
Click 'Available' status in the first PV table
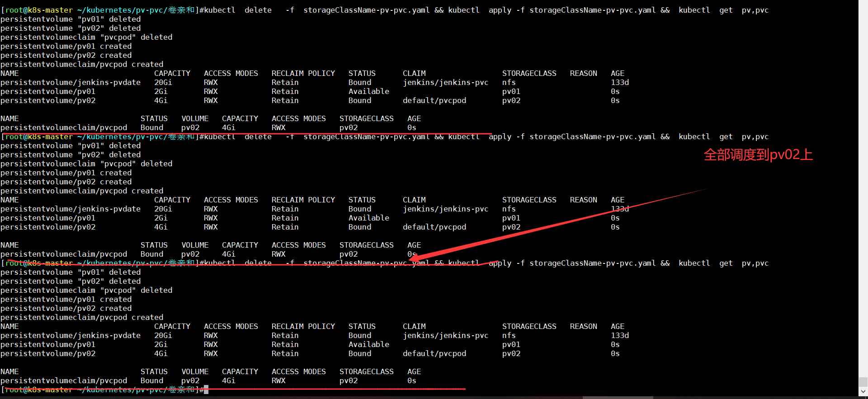(x=369, y=91)
